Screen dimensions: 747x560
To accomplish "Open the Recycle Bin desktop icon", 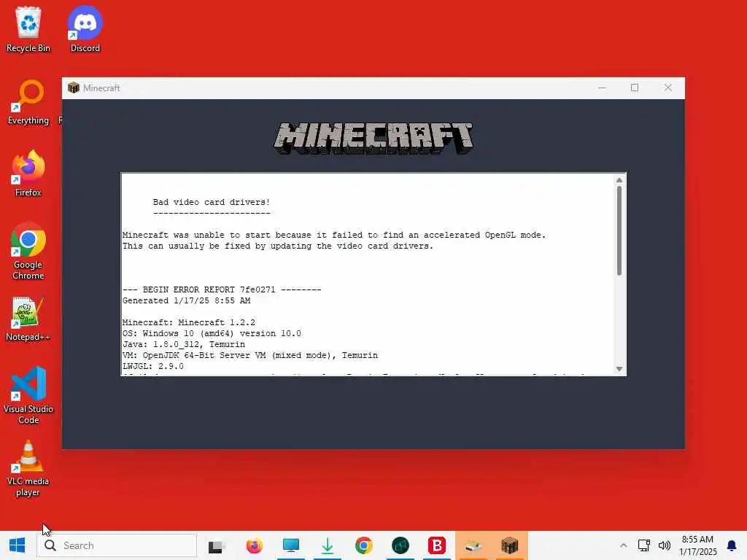I will point(28,29).
